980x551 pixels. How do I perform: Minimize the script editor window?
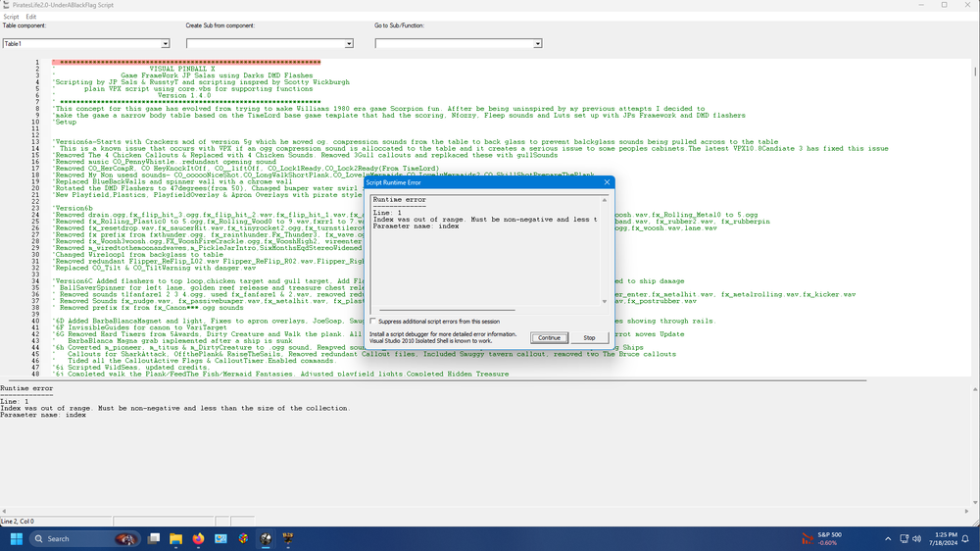(920, 5)
